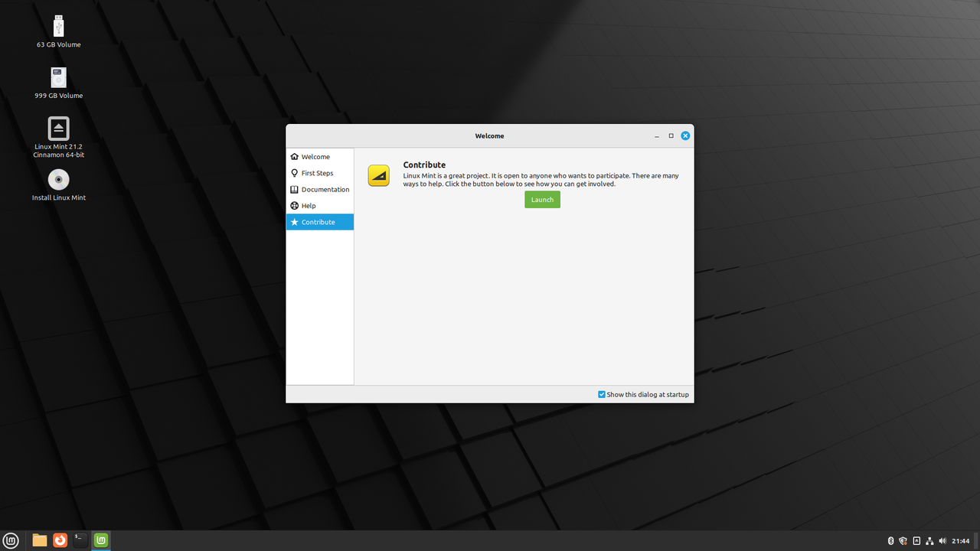Screen dimensions: 980x551
Task: Open the Linux Mint start menu
Action: [11, 540]
